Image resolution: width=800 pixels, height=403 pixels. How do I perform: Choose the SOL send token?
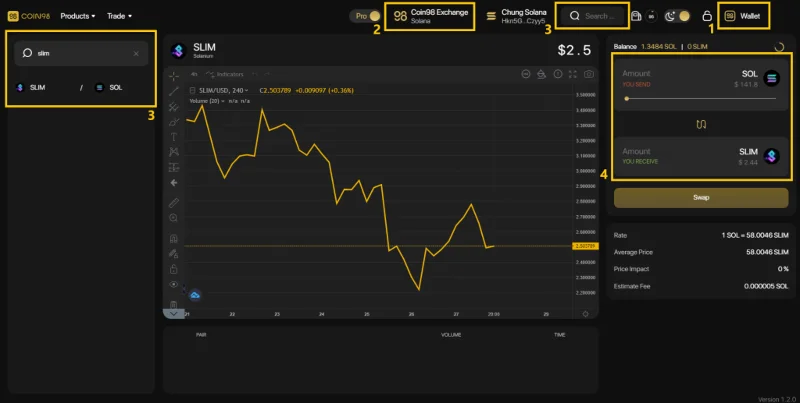(x=759, y=78)
